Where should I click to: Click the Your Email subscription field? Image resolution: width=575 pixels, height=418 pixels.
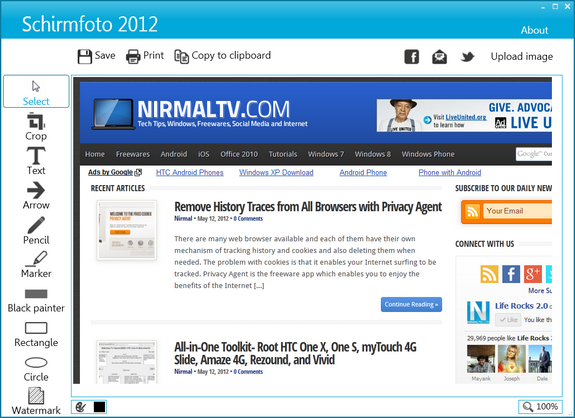click(x=517, y=211)
